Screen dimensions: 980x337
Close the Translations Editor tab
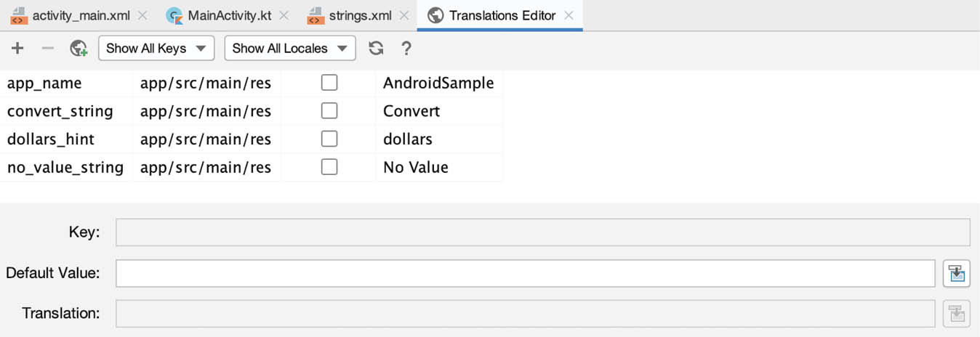(569, 15)
